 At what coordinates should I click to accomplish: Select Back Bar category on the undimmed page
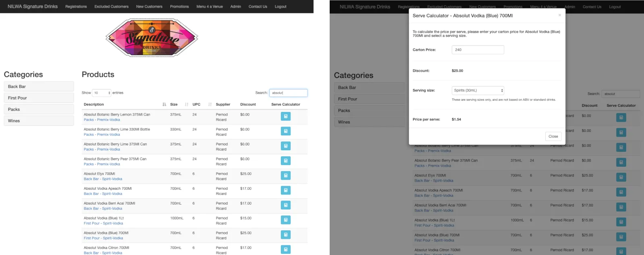[39, 87]
